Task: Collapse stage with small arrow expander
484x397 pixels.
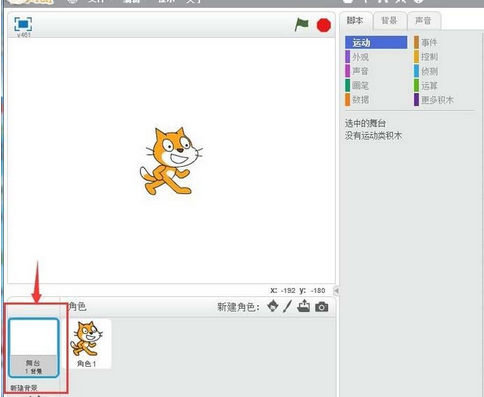Action: 336,291
